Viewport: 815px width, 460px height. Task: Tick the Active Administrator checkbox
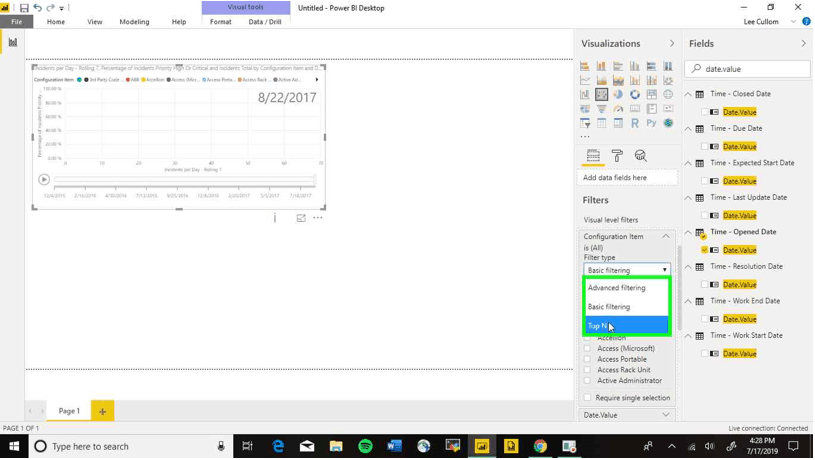coord(587,381)
